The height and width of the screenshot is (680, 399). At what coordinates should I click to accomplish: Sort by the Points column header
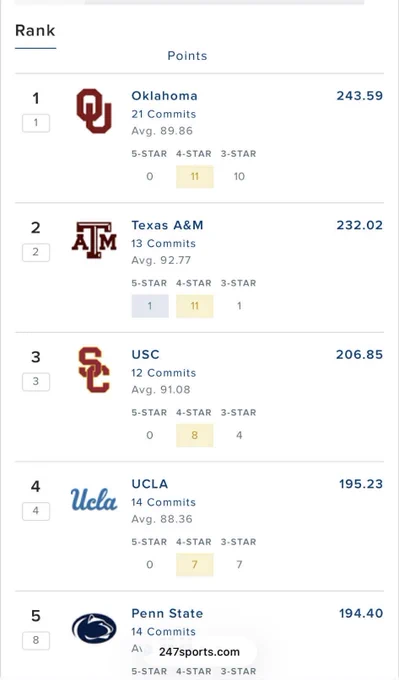pyautogui.click(x=187, y=56)
